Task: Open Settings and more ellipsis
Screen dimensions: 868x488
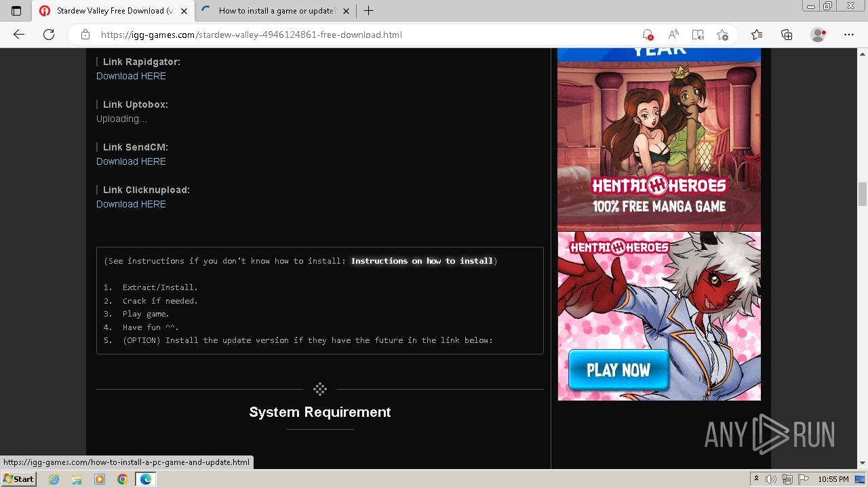Action: 849,35
